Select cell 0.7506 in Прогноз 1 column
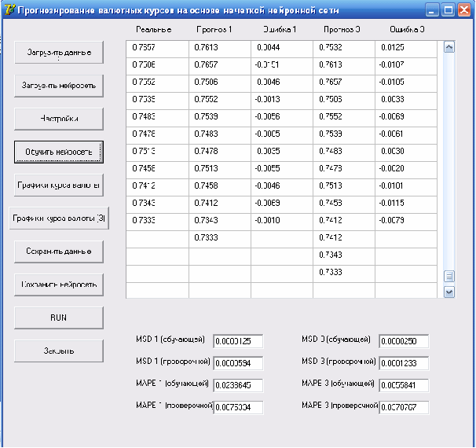Viewport: 476px width, 448px height. pos(220,83)
